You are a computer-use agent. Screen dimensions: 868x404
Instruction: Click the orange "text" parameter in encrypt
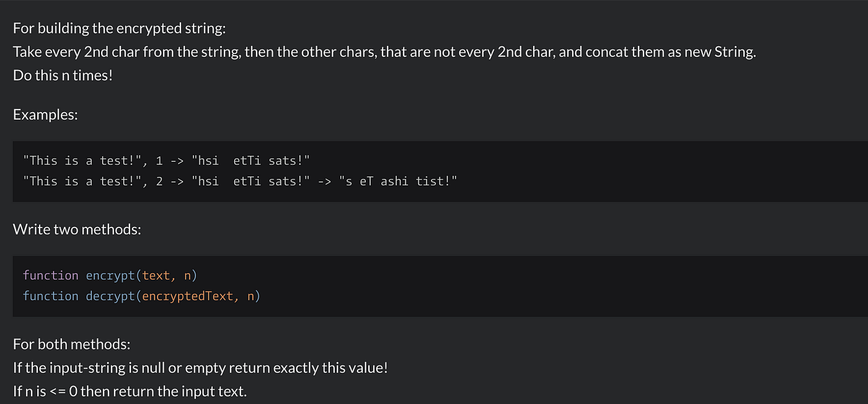tap(156, 275)
